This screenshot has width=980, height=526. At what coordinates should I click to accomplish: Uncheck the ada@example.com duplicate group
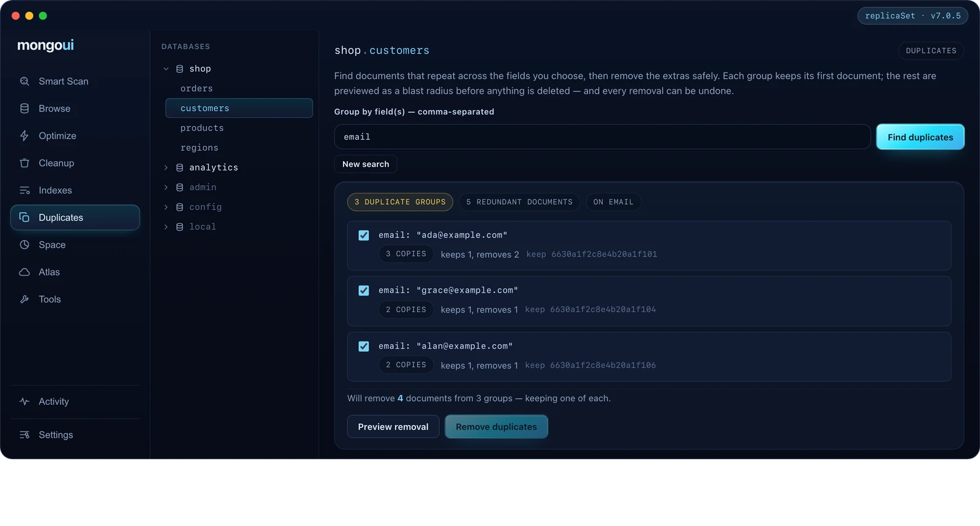[x=364, y=235]
